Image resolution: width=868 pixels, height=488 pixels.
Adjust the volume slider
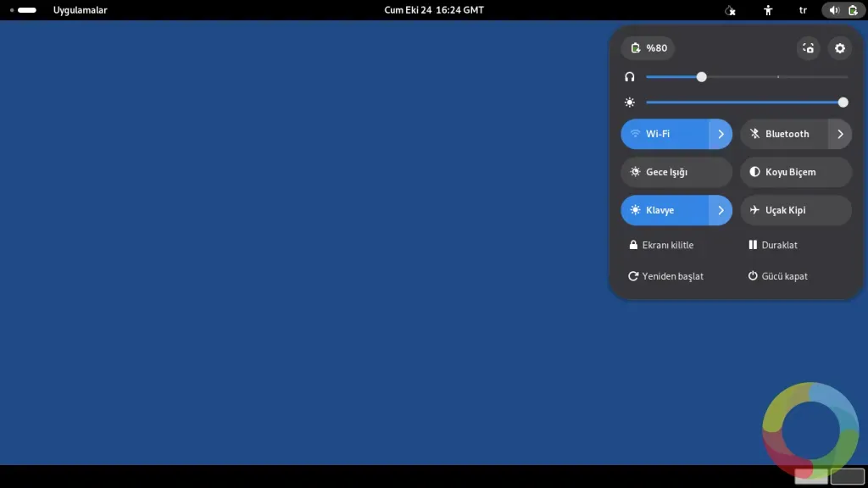pos(747,77)
